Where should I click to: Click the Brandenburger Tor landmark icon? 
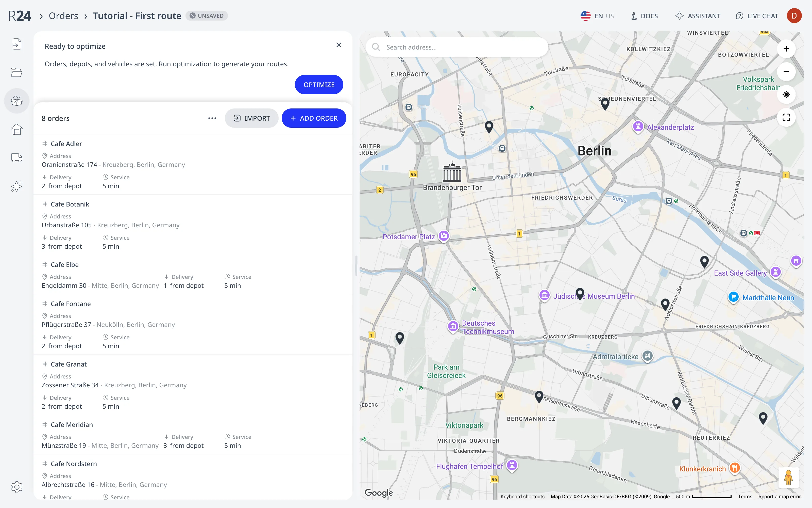(452, 171)
